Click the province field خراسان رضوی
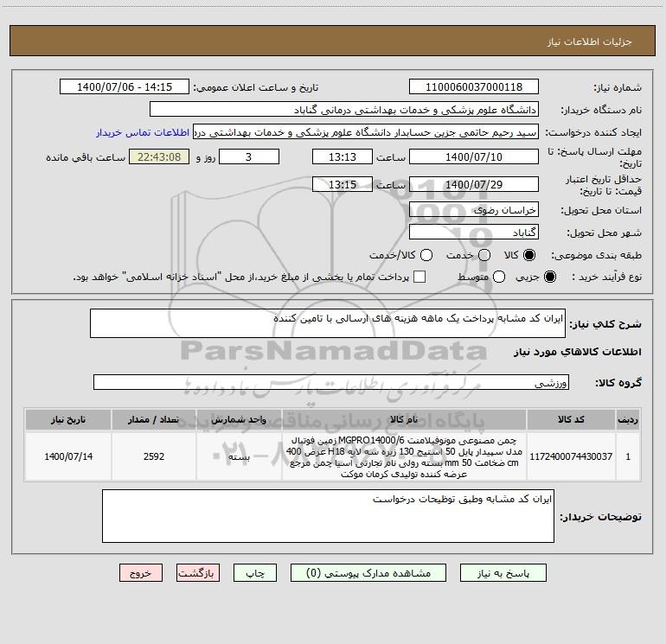The width and height of the screenshot is (666, 644). [474, 209]
